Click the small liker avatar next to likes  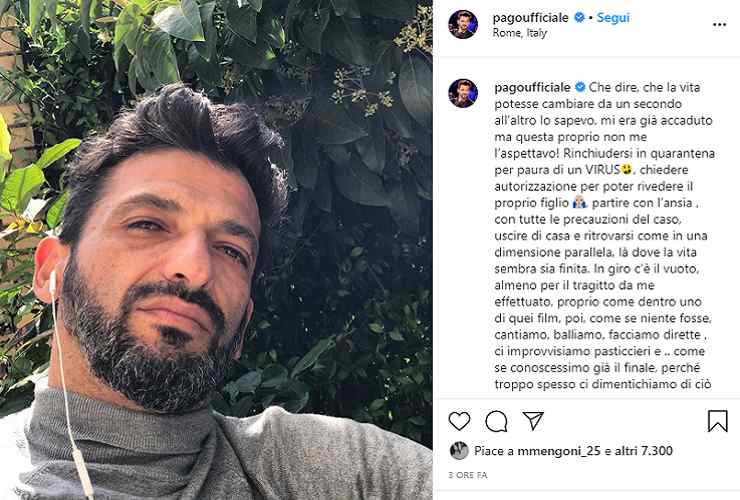[459, 451]
